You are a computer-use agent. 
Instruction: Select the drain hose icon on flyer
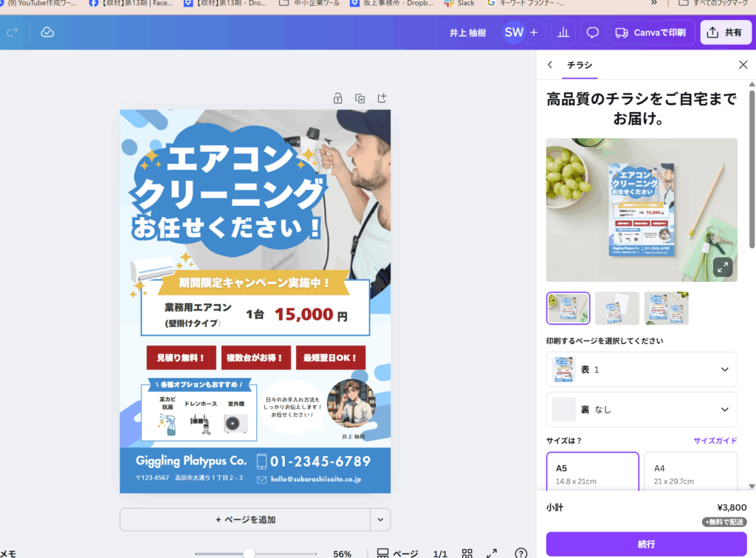(x=201, y=424)
